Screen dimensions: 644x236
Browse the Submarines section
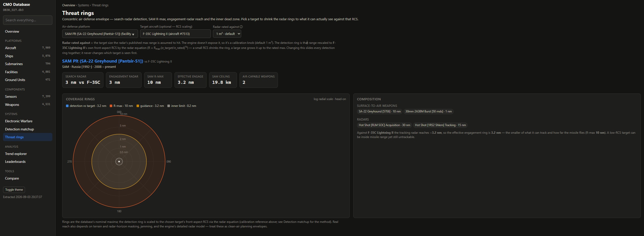coord(28,64)
